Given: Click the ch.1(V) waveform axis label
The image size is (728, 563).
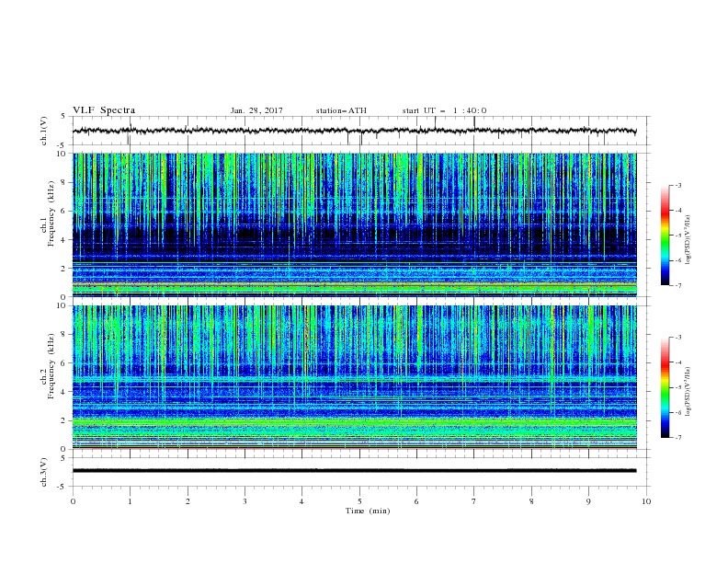Looking at the screenshot, I should 44,131.
